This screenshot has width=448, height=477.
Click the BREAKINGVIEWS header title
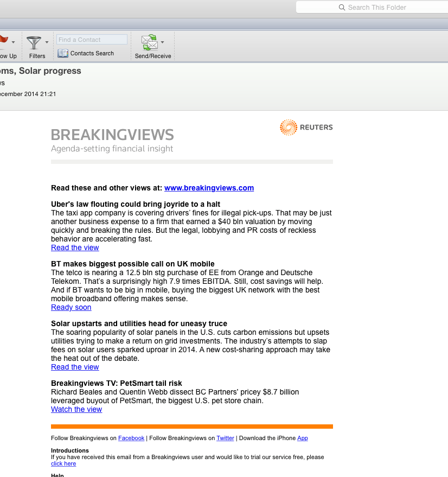(112, 135)
